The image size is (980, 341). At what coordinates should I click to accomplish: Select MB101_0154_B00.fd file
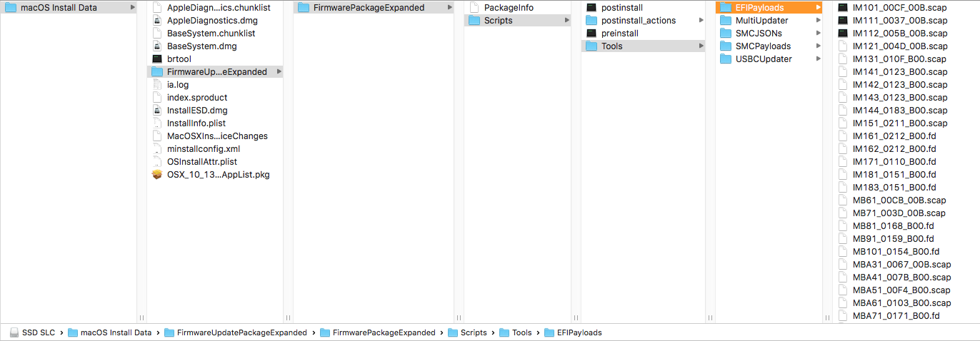(896, 252)
